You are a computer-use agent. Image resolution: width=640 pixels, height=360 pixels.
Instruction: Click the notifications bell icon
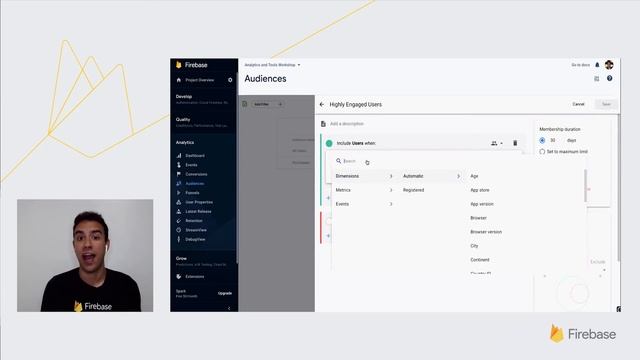(x=597, y=65)
